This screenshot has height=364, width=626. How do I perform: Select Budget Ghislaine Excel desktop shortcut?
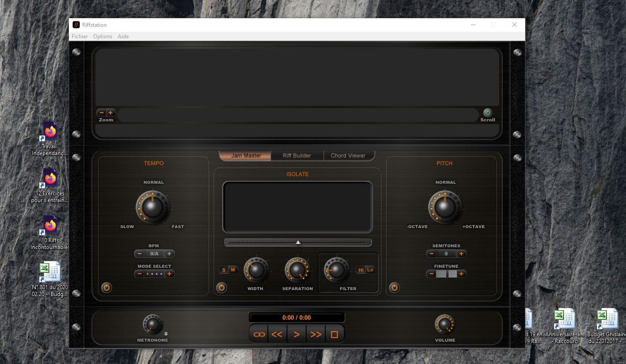click(607, 326)
